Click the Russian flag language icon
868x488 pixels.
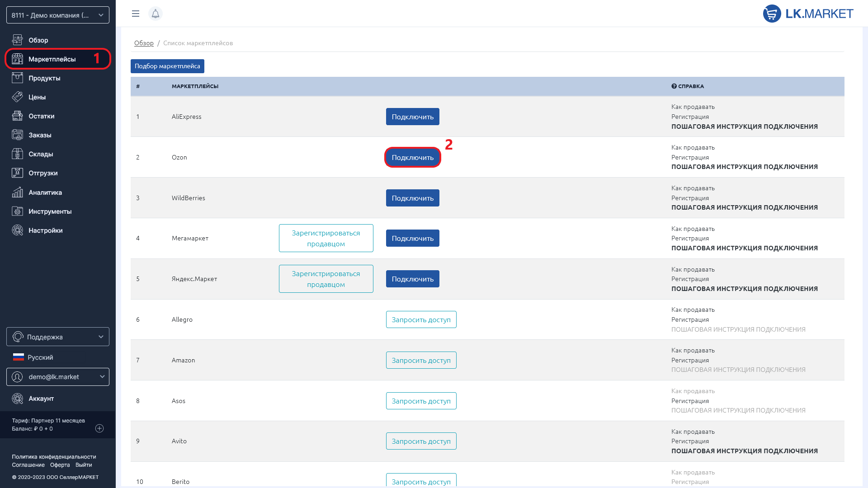click(19, 357)
